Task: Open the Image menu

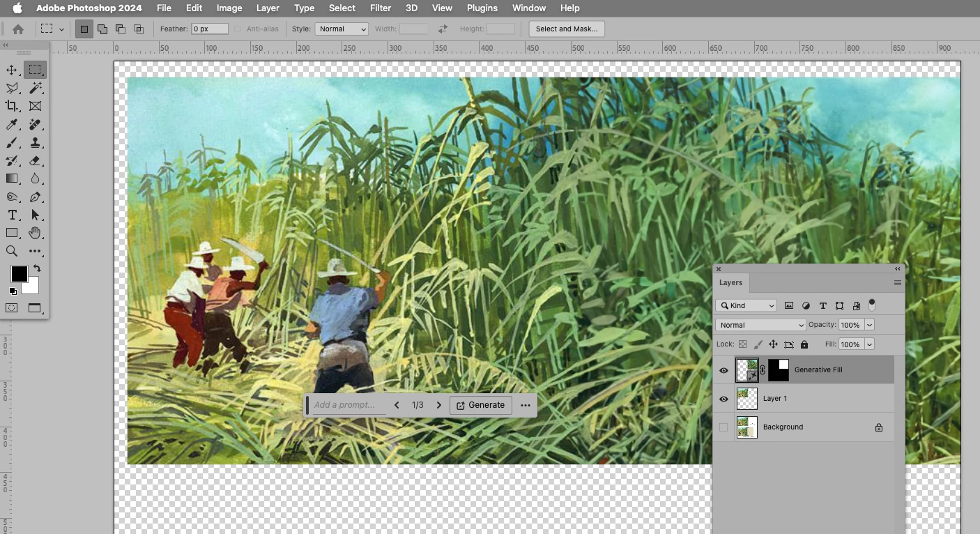Action: (x=229, y=8)
